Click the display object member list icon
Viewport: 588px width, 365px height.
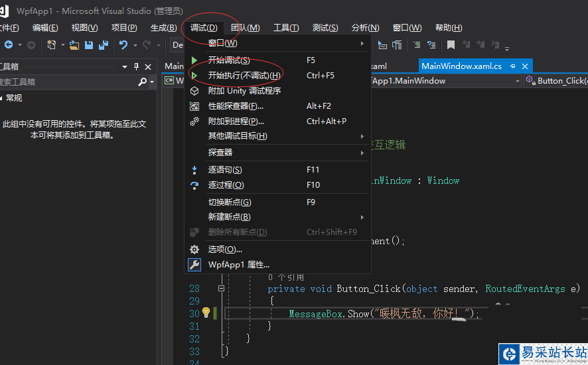click(x=382, y=45)
